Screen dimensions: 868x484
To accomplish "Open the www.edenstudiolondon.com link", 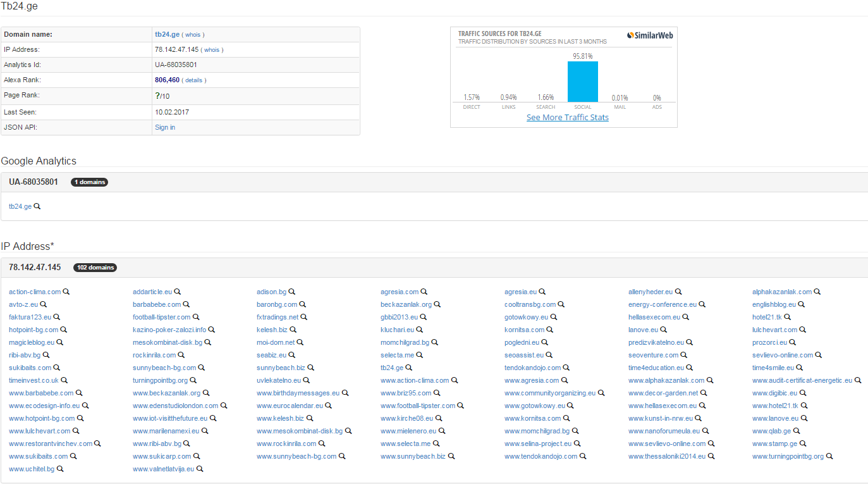I will [175, 406].
